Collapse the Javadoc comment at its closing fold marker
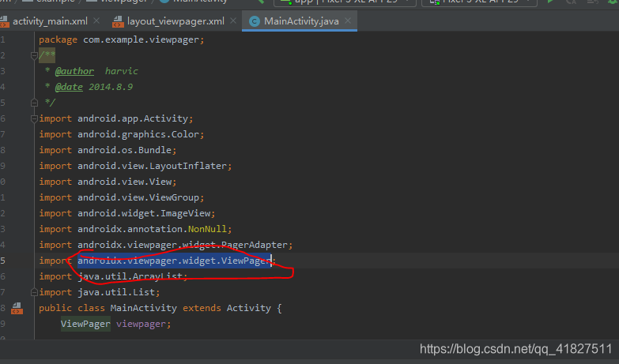Viewport: 619px width, 364px height. pos(34,103)
